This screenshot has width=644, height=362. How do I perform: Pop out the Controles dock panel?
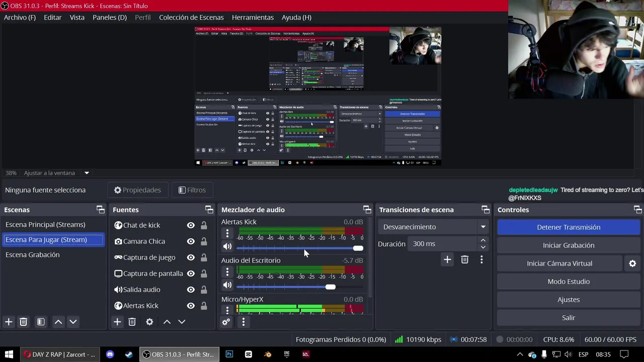(638, 210)
